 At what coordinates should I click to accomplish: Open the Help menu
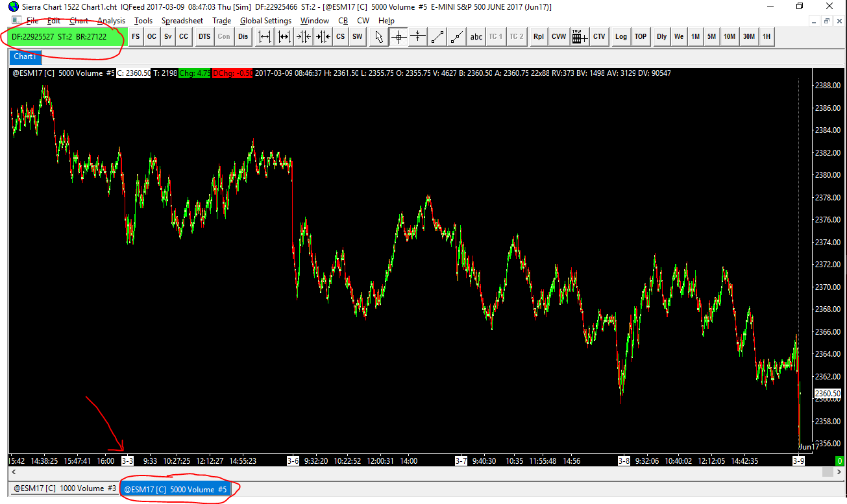pyautogui.click(x=386, y=21)
